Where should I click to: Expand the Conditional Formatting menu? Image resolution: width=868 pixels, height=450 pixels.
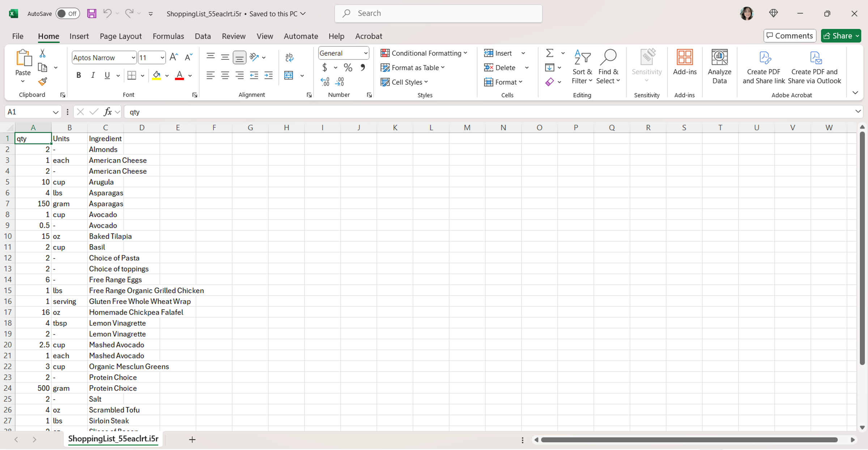(x=424, y=53)
